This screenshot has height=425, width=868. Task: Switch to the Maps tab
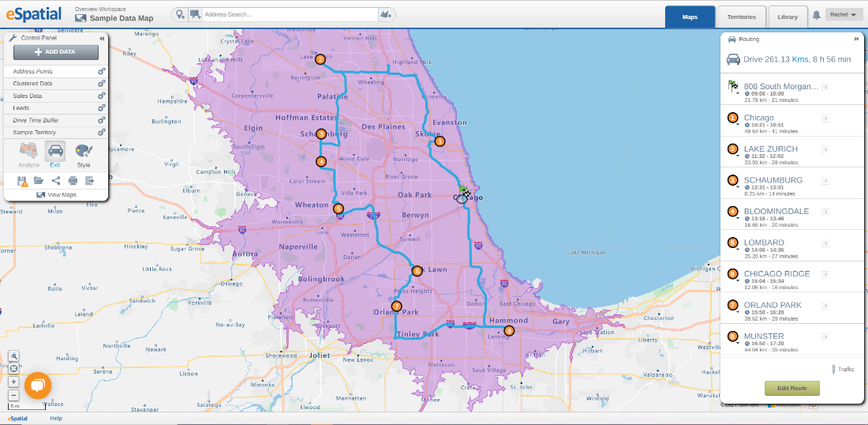(x=690, y=17)
